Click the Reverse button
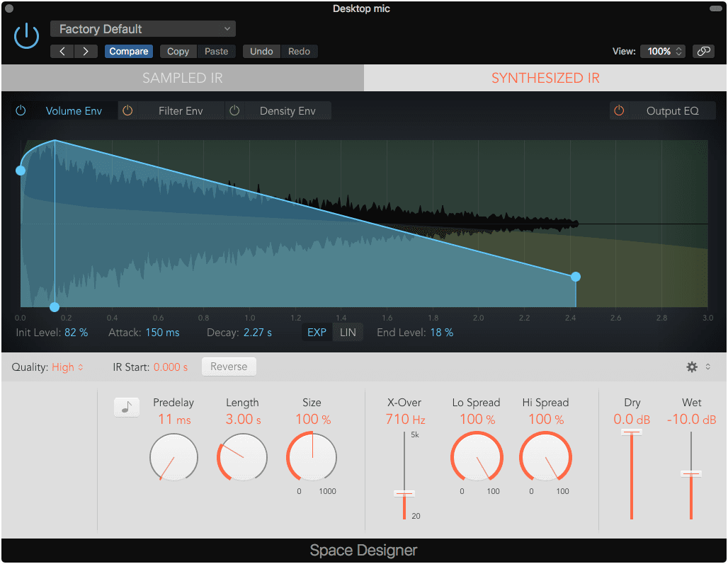Viewport: 728px width, 564px height. [229, 367]
